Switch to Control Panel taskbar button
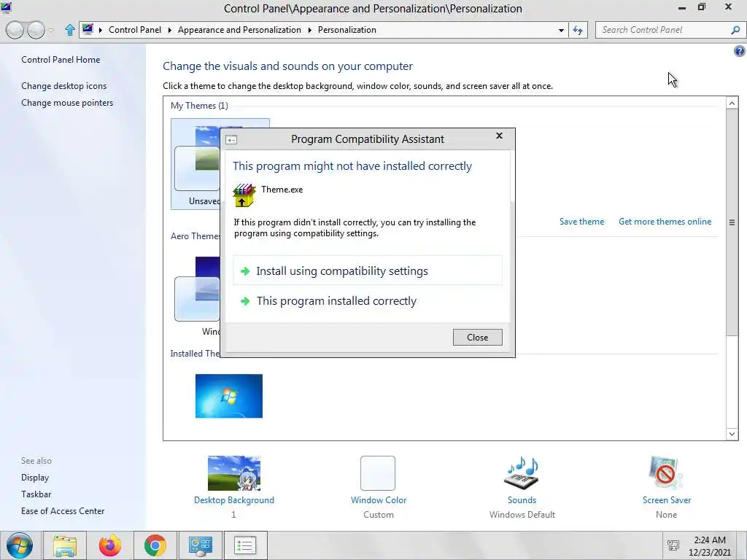This screenshot has height=560, width=747. coord(201,545)
